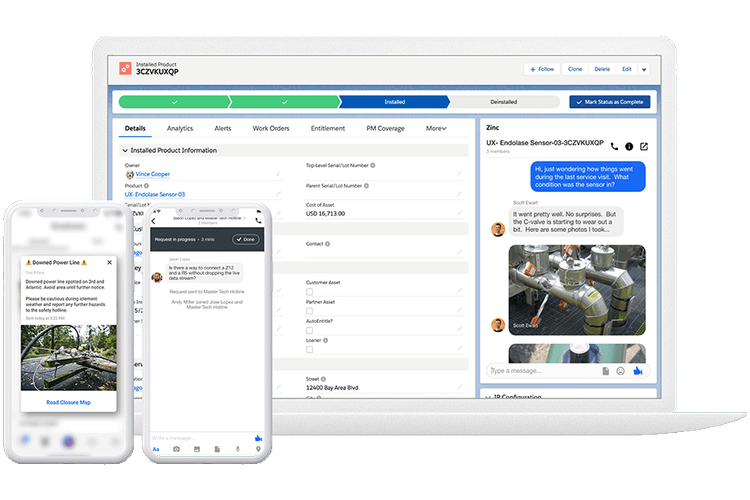Viewport: 750px width, 500px height.
Task: Open the emoji picker in Zinc chat
Action: point(621,371)
